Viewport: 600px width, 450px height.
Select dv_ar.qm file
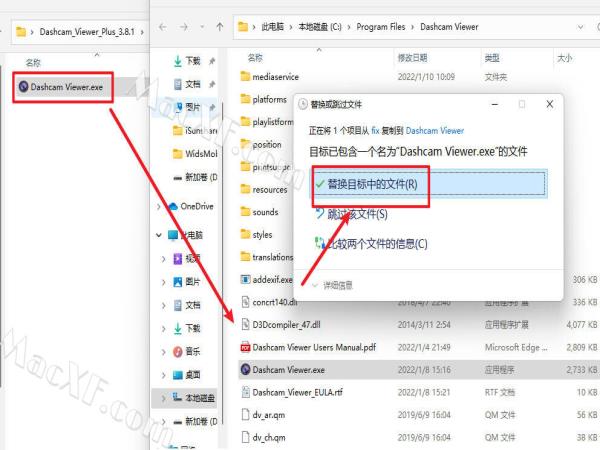coord(263,415)
